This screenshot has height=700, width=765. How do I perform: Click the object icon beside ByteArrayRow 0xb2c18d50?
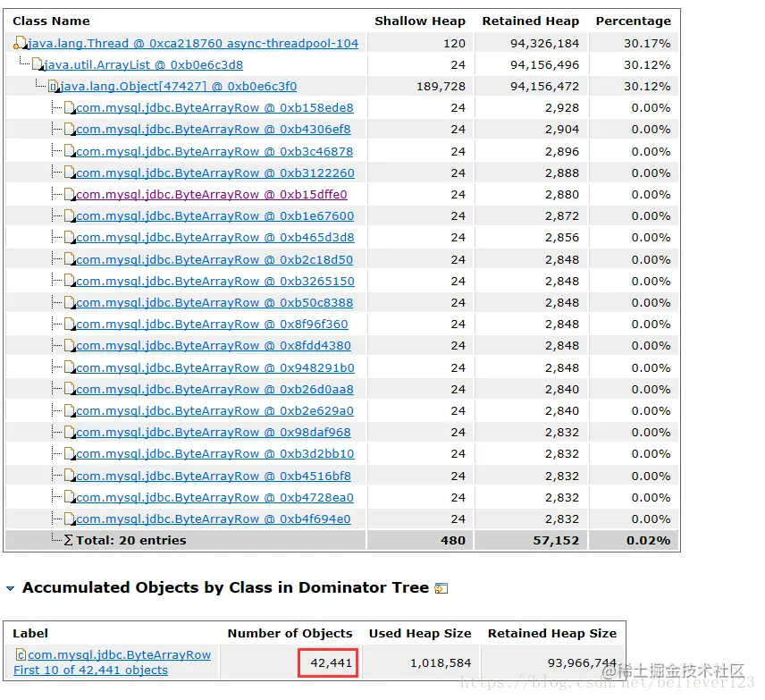point(70,259)
